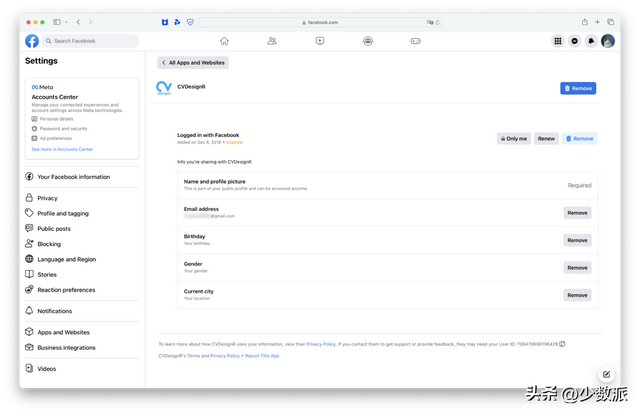Open the Home feed icon
Viewport: 640px width, 414px height.
[224, 41]
